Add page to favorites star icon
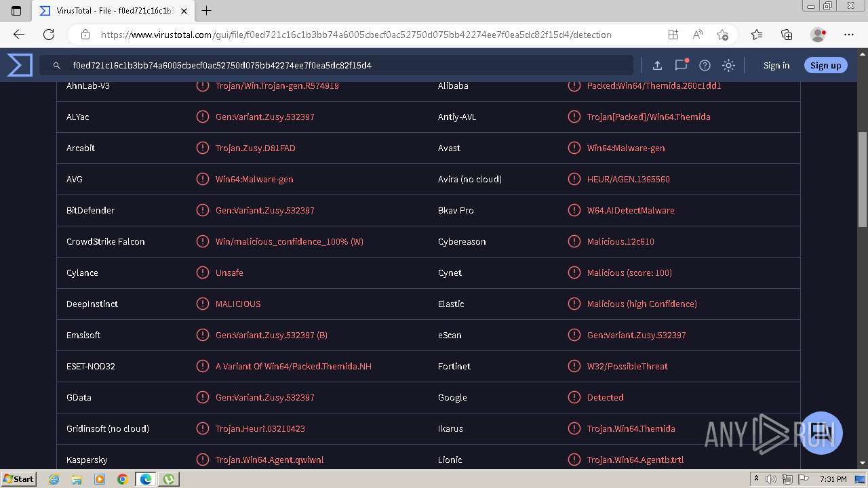 (722, 35)
